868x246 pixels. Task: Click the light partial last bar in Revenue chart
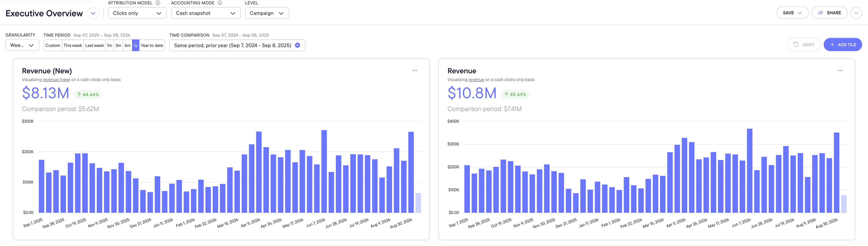844,204
